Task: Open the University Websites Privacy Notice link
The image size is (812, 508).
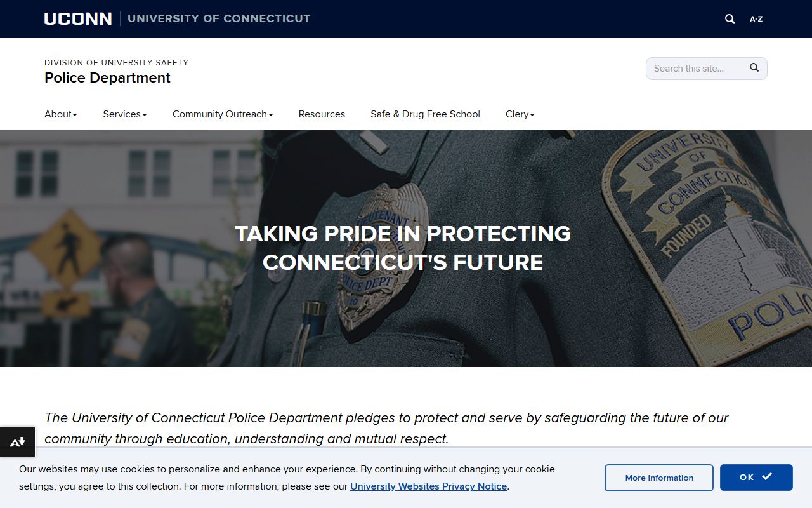Action: [429, 486]
